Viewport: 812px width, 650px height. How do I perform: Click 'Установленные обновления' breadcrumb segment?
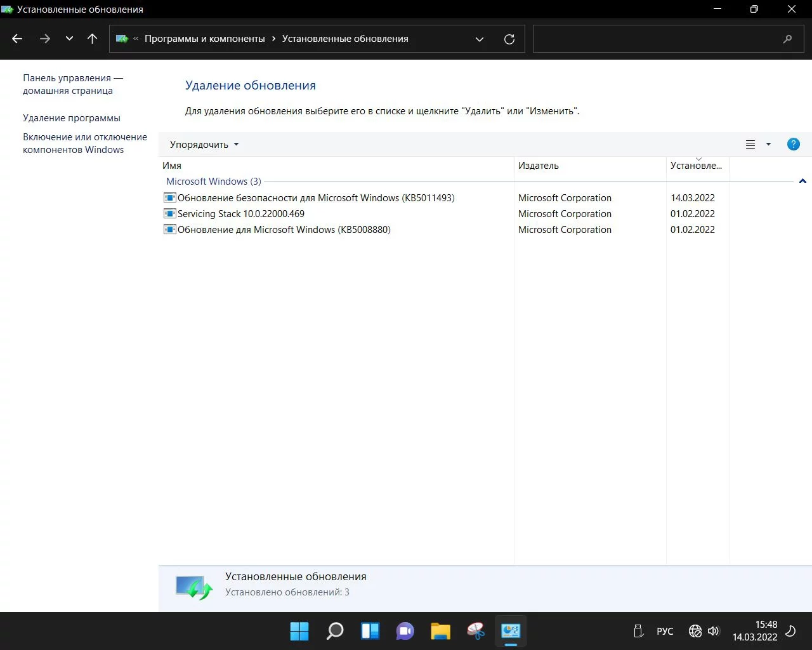pos(345,39)
